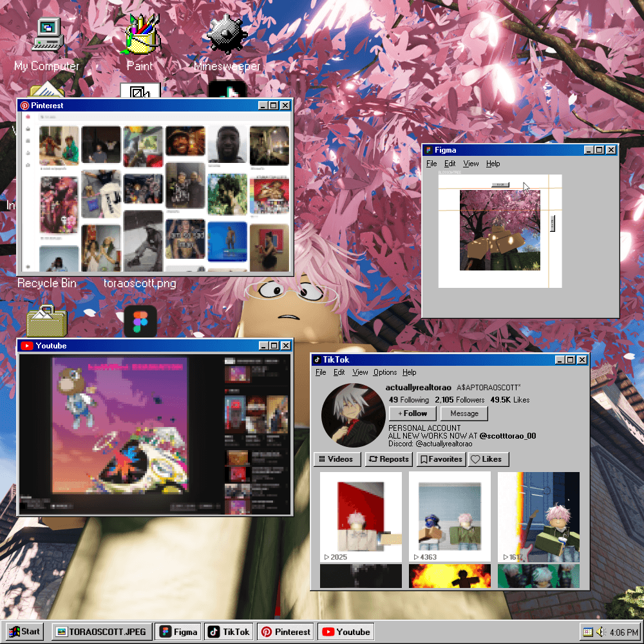Click the 49 Following count

coord(409,400)
